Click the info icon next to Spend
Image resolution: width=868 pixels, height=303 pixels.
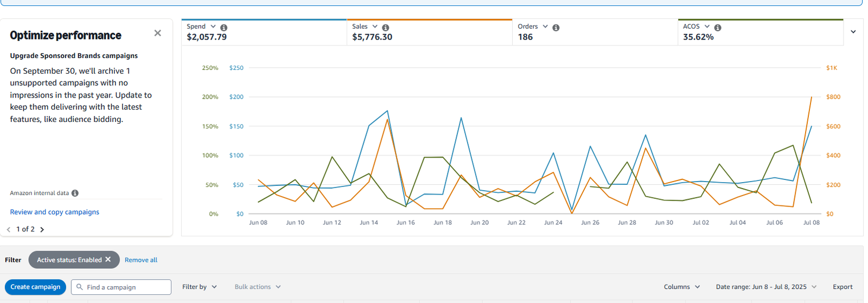pos(224,28)
